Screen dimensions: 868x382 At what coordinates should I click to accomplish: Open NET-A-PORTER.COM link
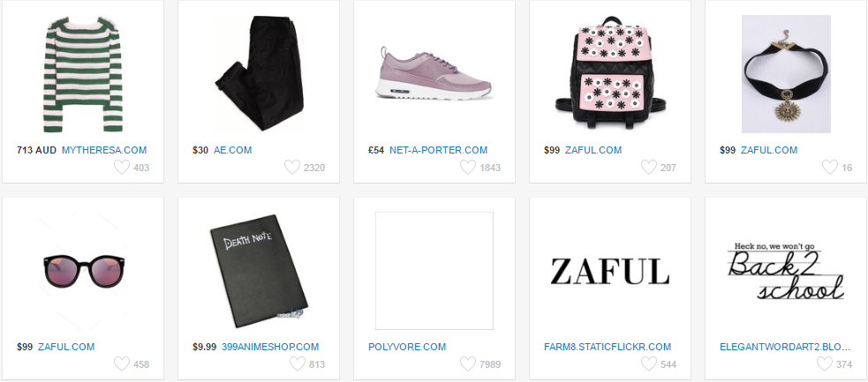pos(439,150)
